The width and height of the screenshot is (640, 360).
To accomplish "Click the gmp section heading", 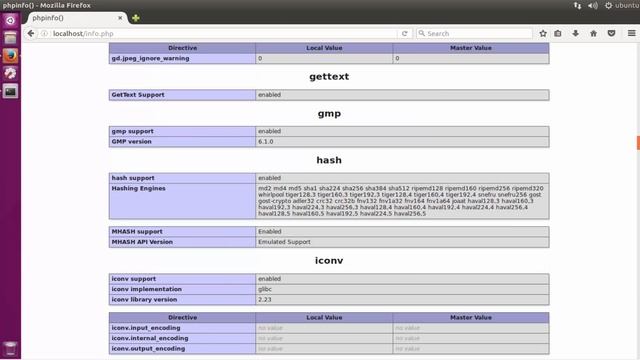I will (329, 114).
